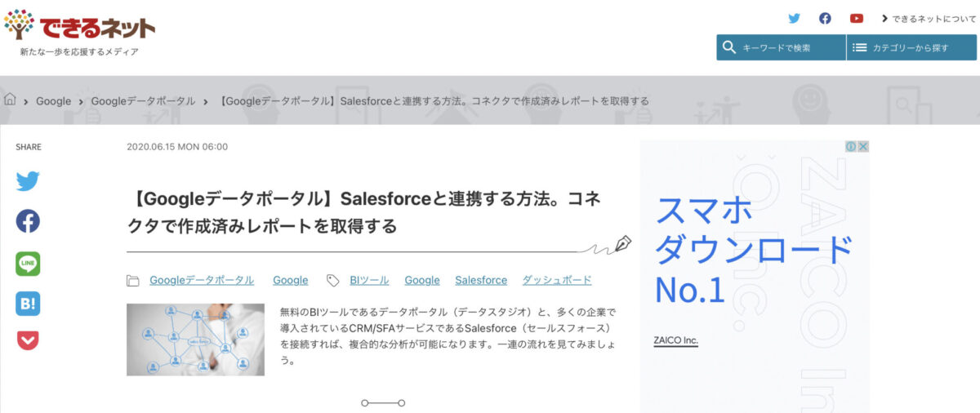The height and width of the screenshot is (413, 980).
Task: Open the Google tag after BIツール
Action: (x=422, y=280)
